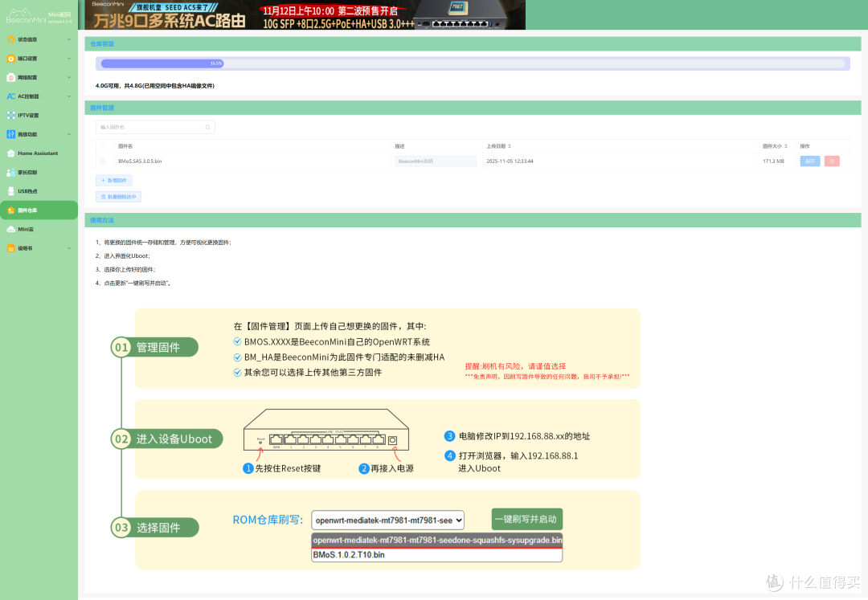Click the 2025-11-05 12:33:44 upload date

click(510, 161)
